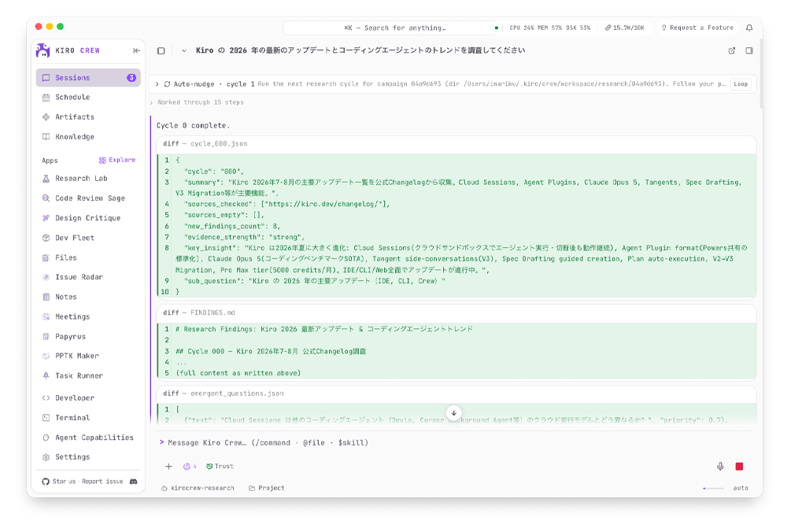Click the purple 4 usage indicator
This screenshot has height=532, width=787.
190,466
